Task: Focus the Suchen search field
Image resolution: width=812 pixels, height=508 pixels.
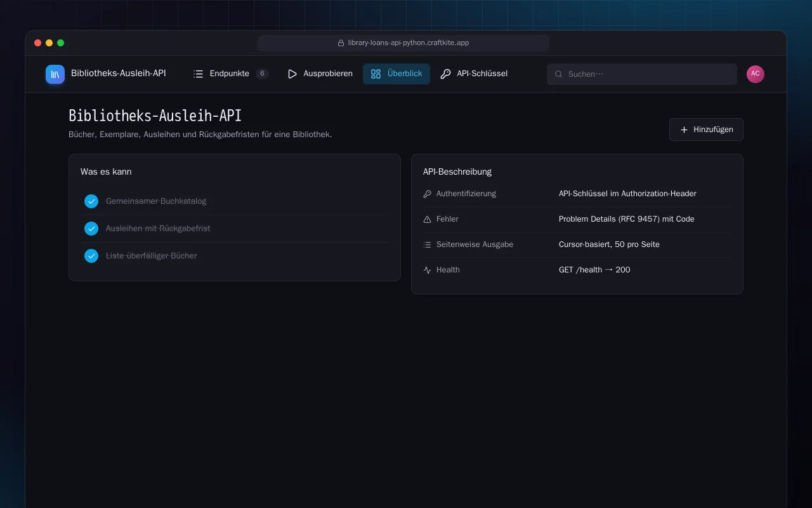Action: click(x=642, y=74)
